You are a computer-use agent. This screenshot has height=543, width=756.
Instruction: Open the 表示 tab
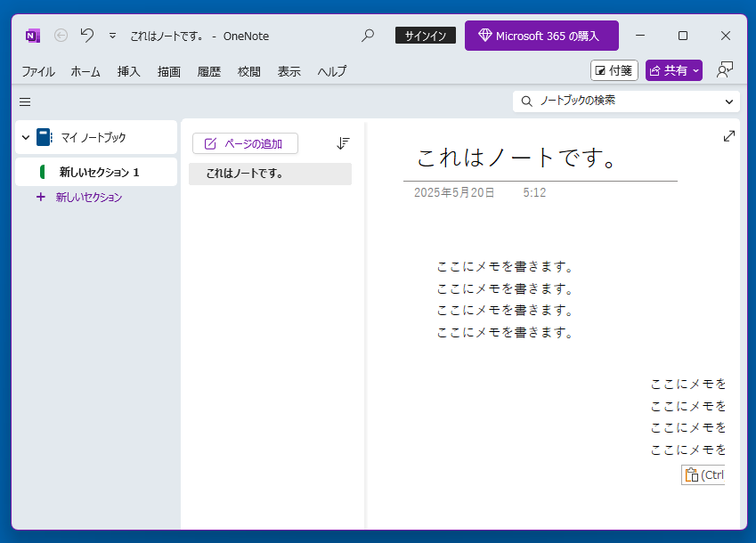[289, 71]
